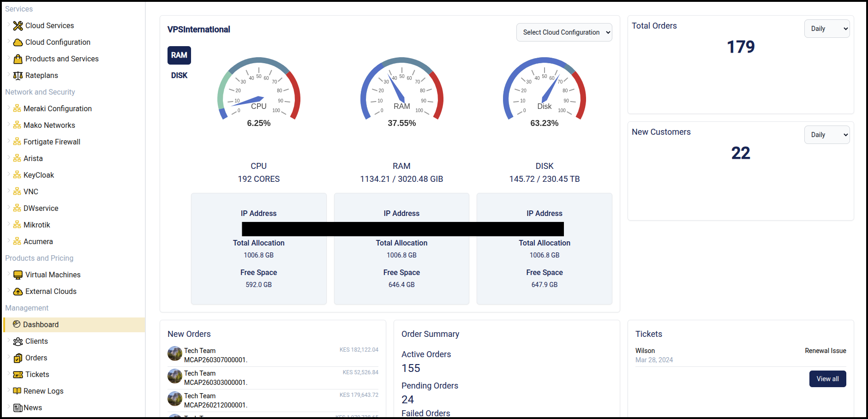Click the 647.9 GB free space card
This screenshot has height=419, width=868.
coord(545,249)
